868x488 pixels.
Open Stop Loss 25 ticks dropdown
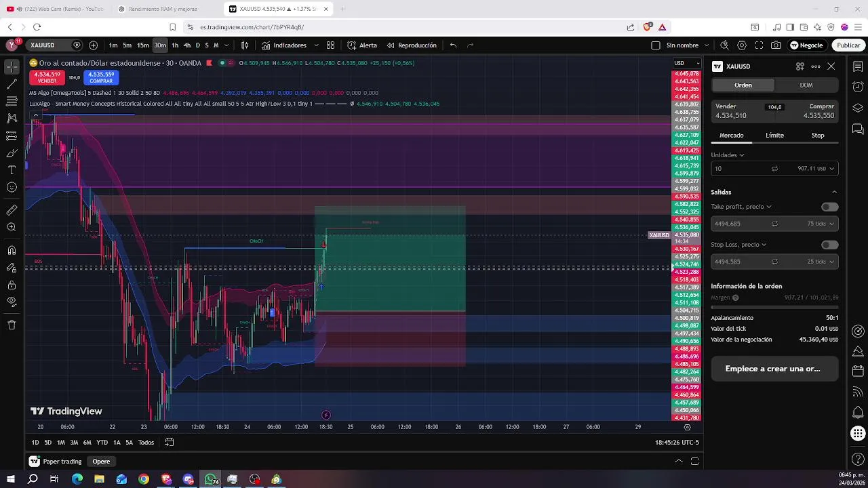[x=821, y=262]
